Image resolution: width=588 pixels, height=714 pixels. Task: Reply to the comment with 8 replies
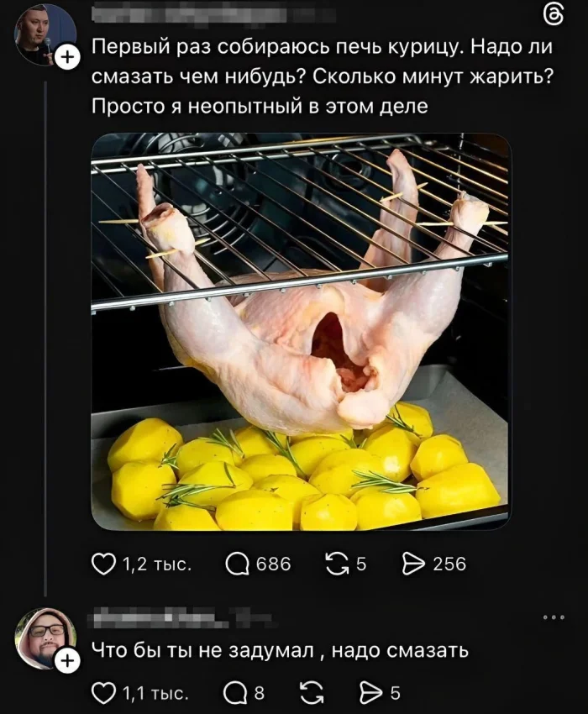[235, 693]
